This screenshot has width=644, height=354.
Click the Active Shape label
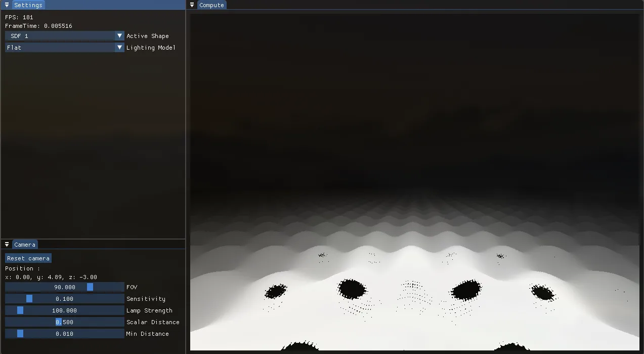(148, 36)
